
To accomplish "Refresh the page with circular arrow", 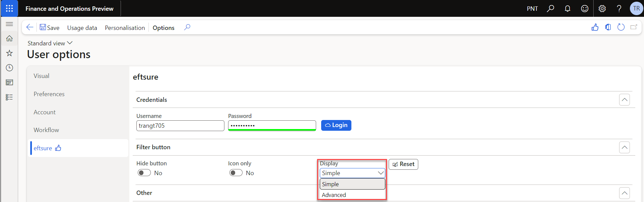I will (x=621, y=27).
